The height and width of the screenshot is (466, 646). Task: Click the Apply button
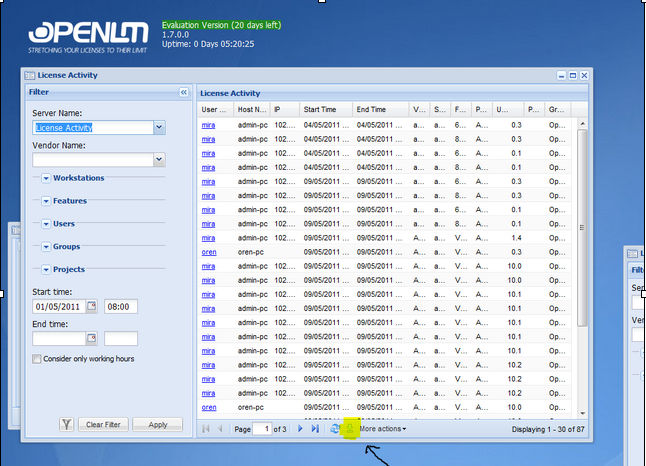[x=157, y=425]
